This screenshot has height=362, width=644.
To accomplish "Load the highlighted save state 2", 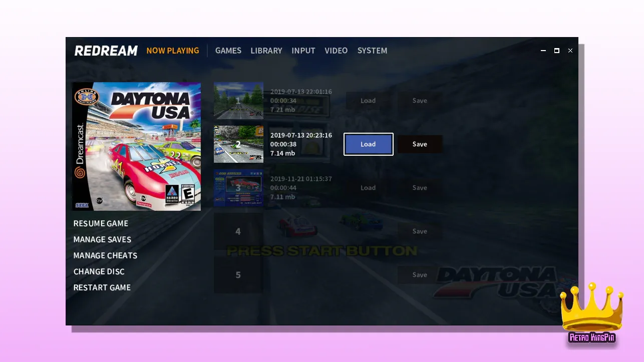I will (x=368, y=144).
